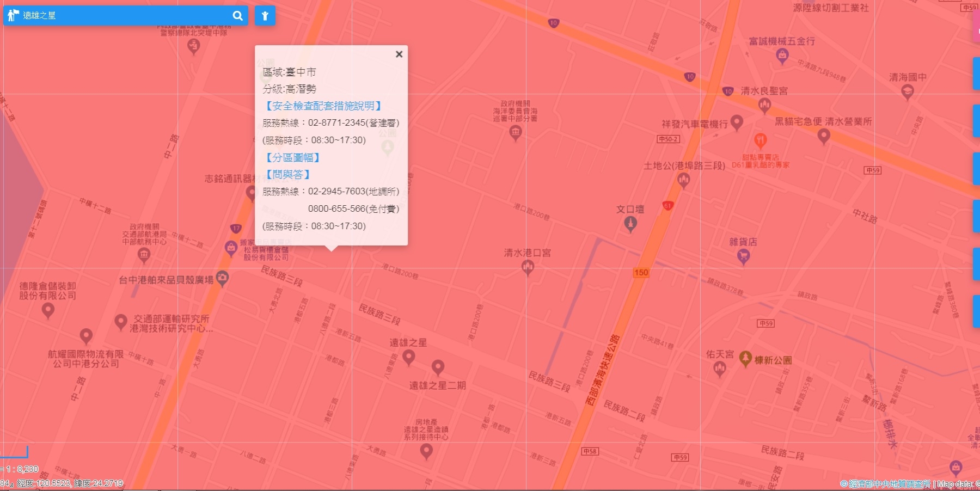Viewport: 980px width, 491px height.
Task: Select the 清水良聖宮 temple marker
Action: [764, 105]
